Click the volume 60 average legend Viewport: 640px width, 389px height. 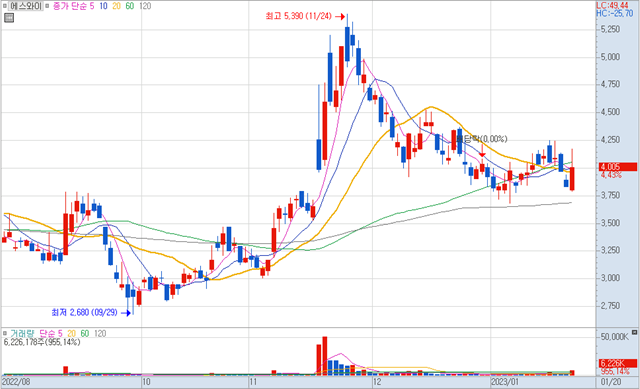click(x=84, y=334)
